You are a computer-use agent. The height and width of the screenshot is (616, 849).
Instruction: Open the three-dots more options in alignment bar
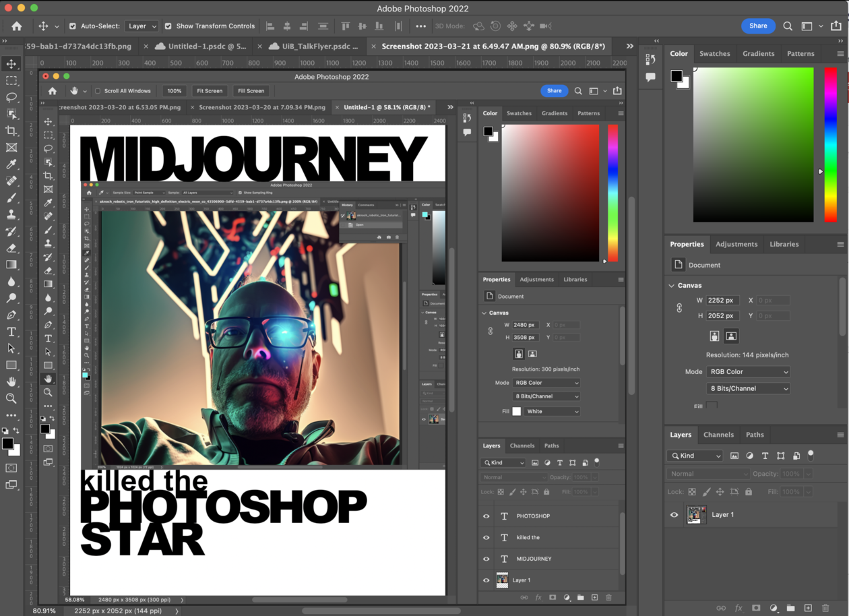click(x=421, y=26)
